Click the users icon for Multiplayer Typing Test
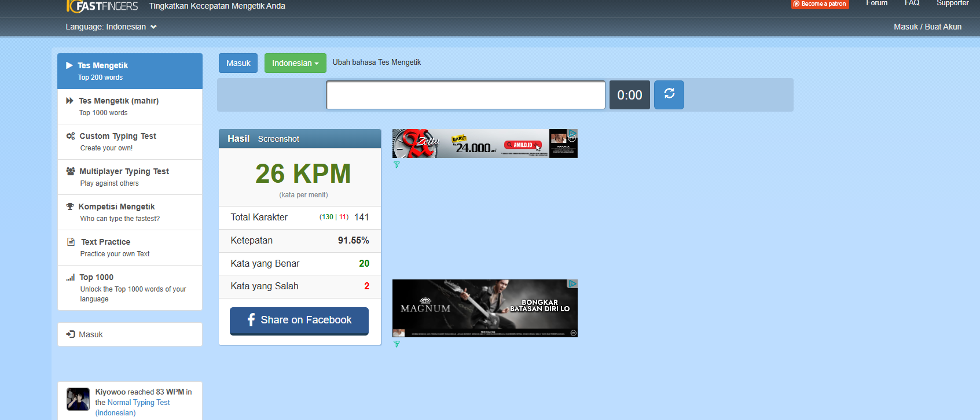980x420 pixels. coord(71,171)
